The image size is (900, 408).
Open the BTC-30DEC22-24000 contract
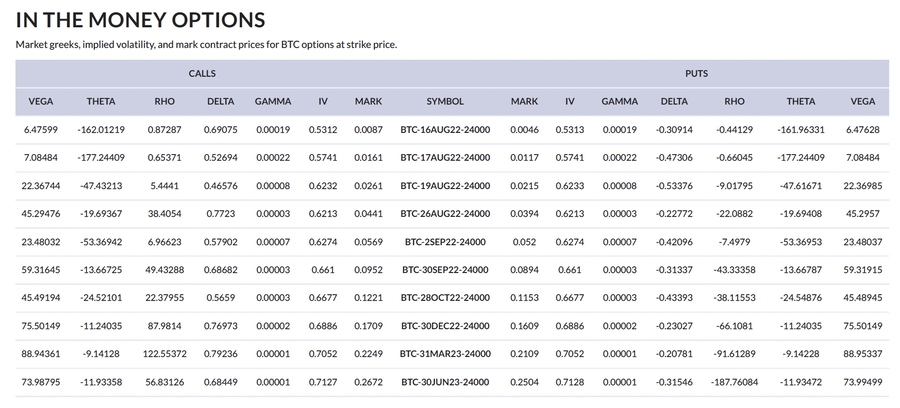(445, 325)
